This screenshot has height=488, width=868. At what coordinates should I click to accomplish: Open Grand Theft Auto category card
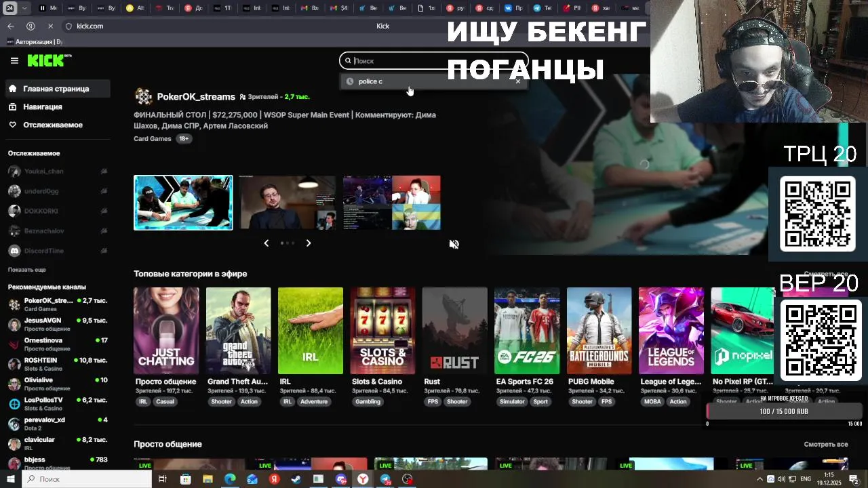pos(239,331)
